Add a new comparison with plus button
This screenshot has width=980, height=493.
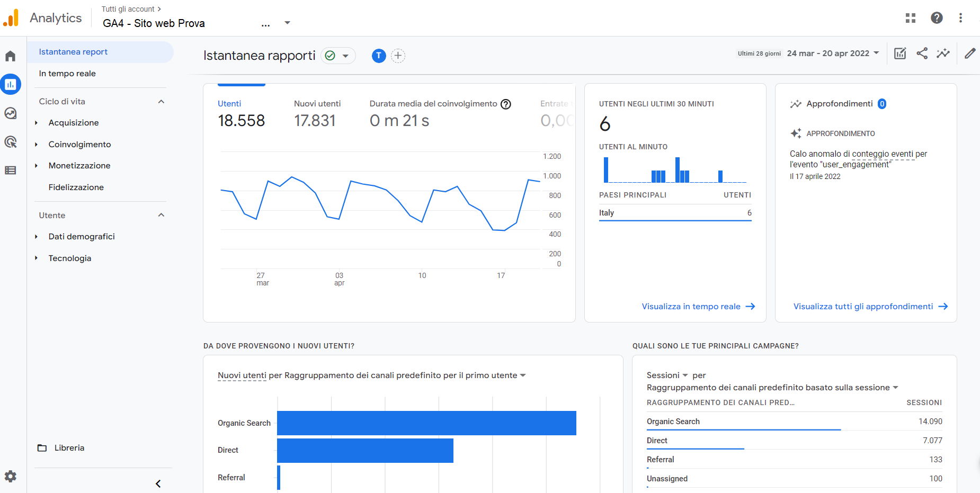tap(398, 56)
